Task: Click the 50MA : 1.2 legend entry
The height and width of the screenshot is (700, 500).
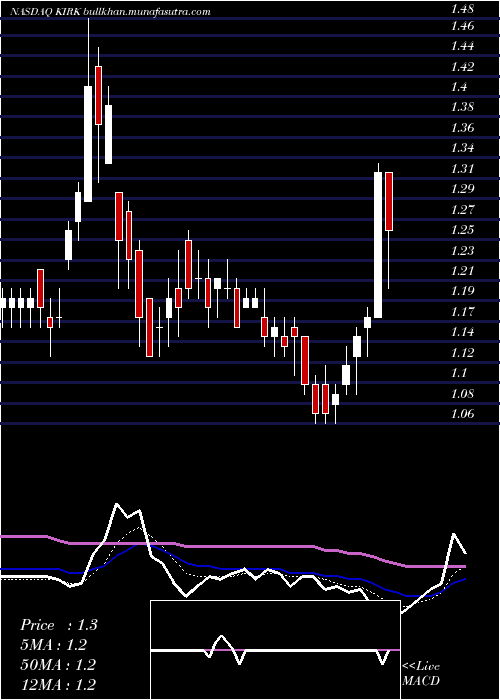Action: (x=58, y=665)
